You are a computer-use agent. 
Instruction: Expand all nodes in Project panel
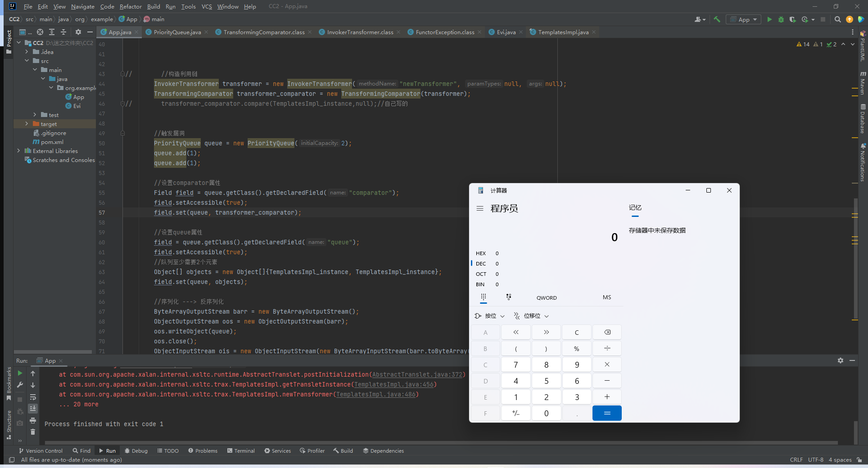(x=52, y=32)
